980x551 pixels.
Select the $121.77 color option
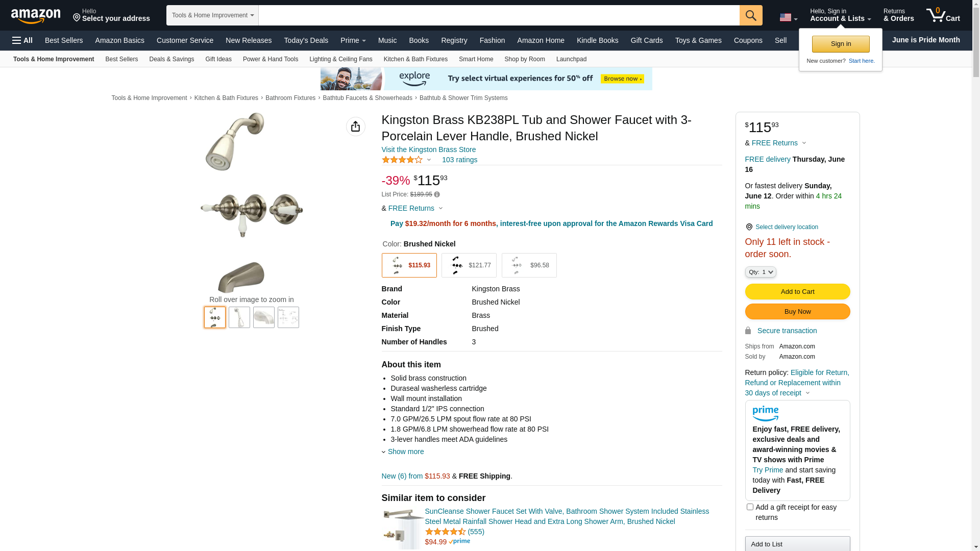pos(469,265)
